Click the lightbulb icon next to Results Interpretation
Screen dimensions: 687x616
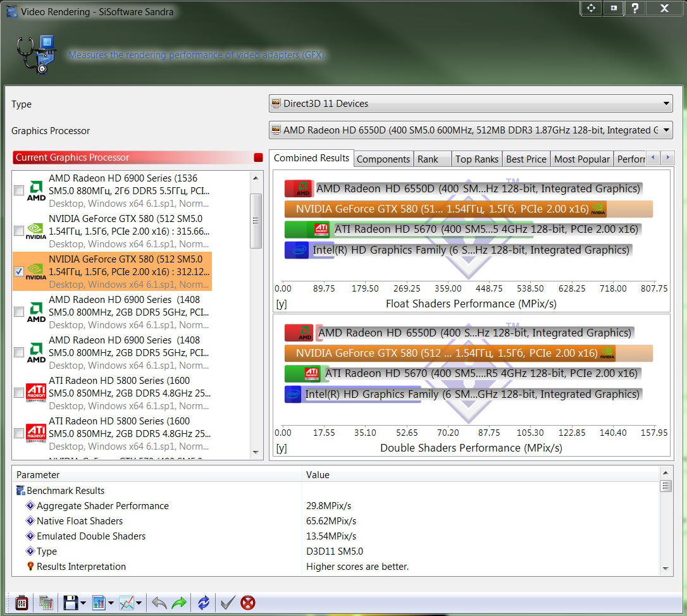coord(30,566)
